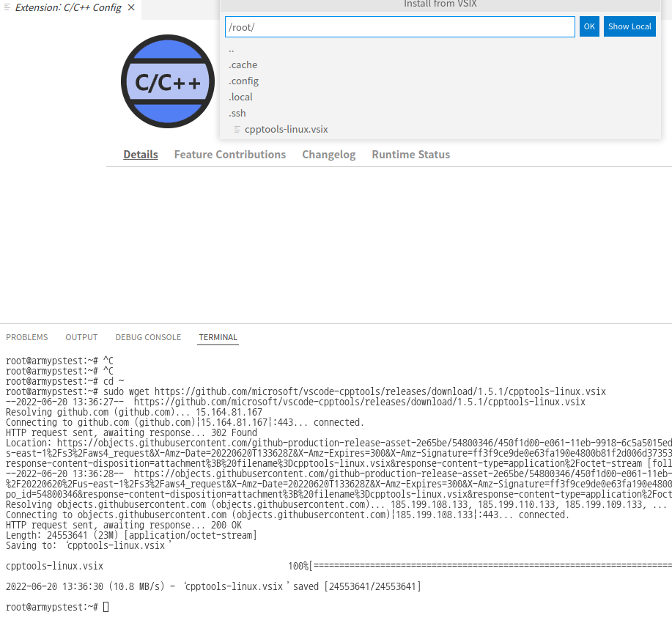
Task: Click the Show Local button
Action: pos(629,26)
